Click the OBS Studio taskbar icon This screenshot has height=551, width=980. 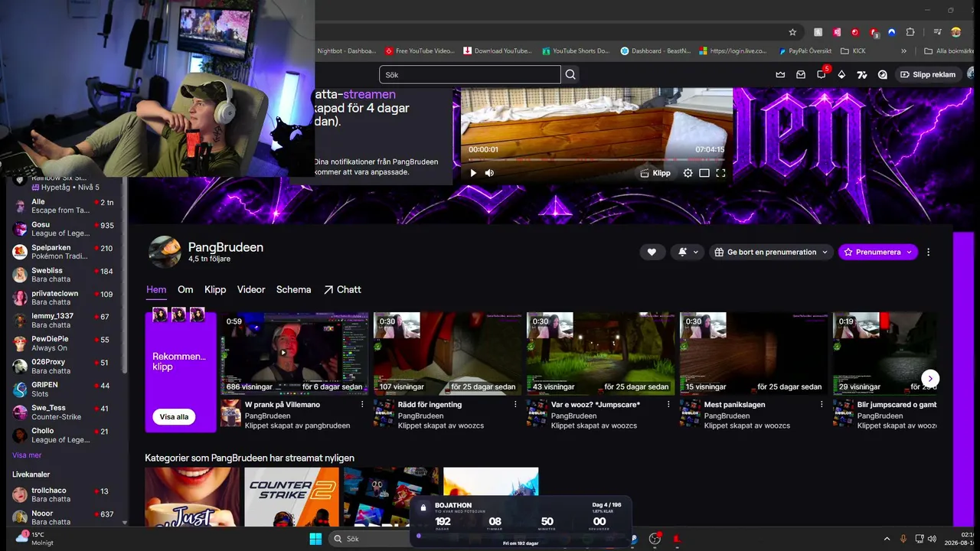click(x=655, y=539)
